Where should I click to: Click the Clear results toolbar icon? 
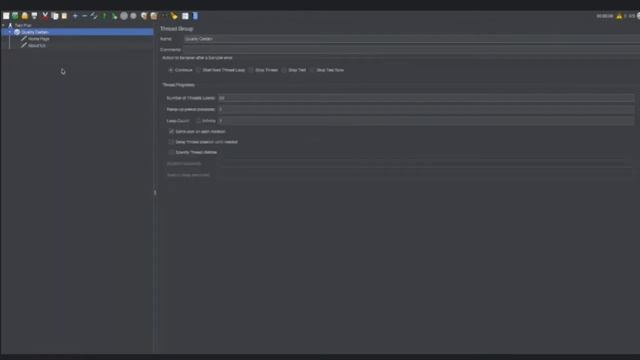coord(144,16)
